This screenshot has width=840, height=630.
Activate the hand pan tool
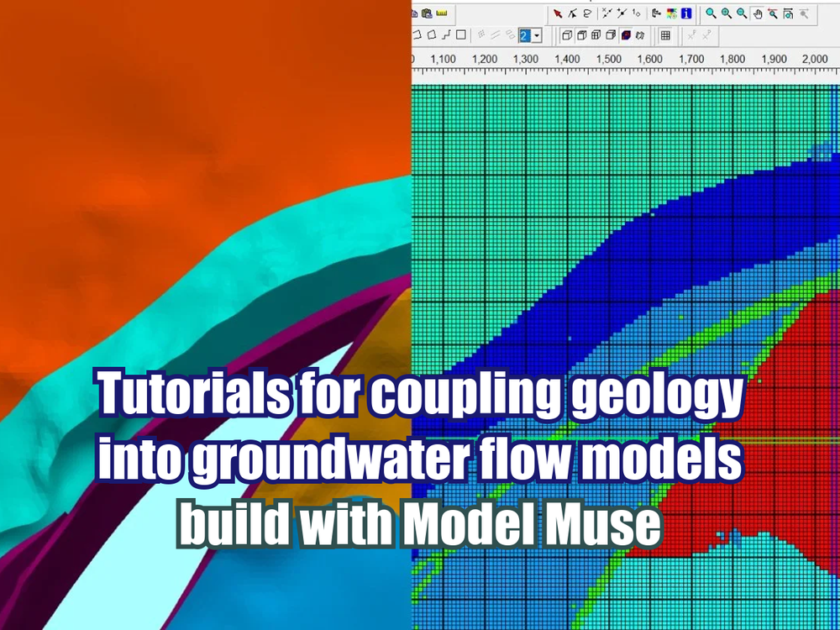pos(758,14)
